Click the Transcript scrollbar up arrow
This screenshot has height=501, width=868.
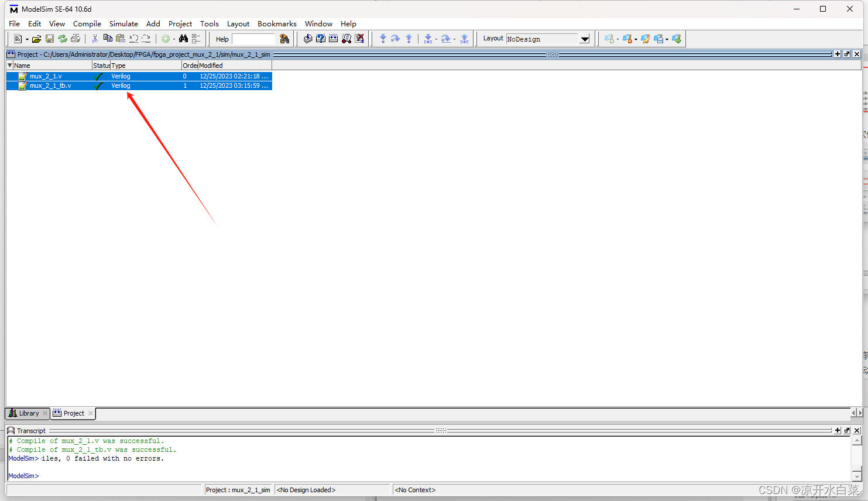click(857, 441)
